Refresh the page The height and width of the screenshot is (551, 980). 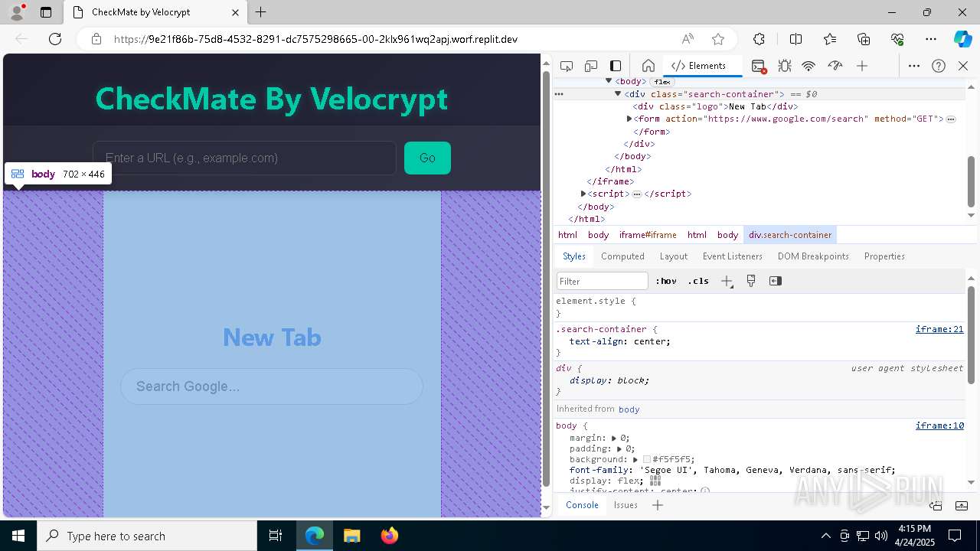click(55, 39)
